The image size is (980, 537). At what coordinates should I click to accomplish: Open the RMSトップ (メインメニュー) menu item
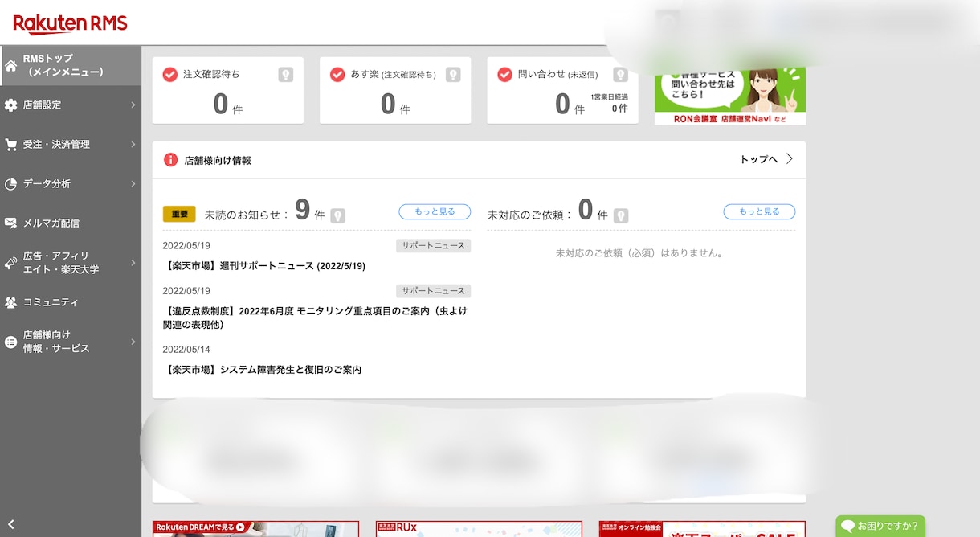71,66
